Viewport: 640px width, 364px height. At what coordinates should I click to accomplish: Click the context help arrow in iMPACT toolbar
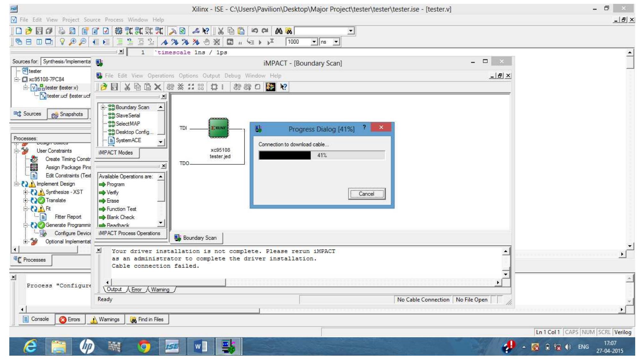coord(283,87)
